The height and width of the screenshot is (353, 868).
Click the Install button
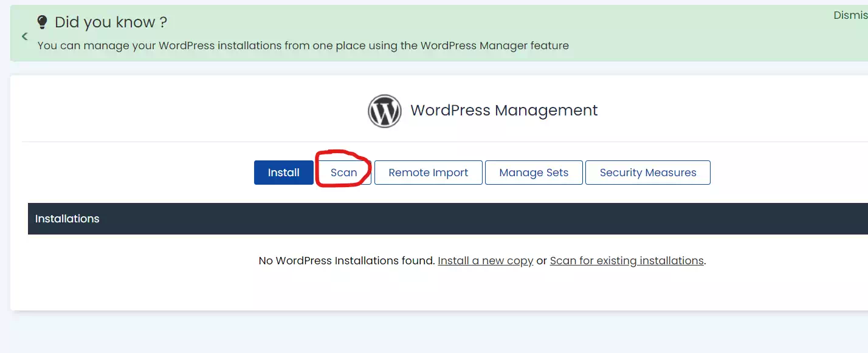coord(284,173)
